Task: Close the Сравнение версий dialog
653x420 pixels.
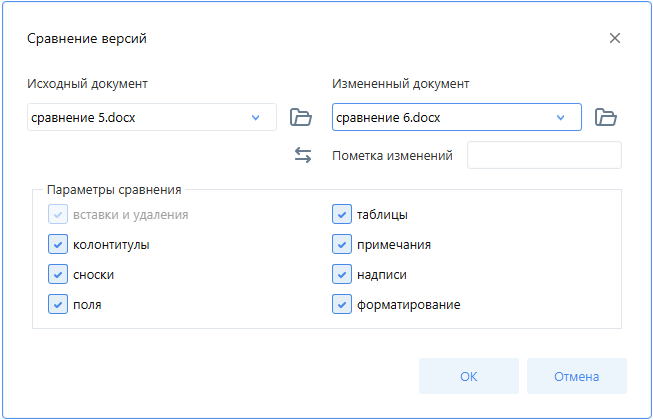Action: click(615, 39)
